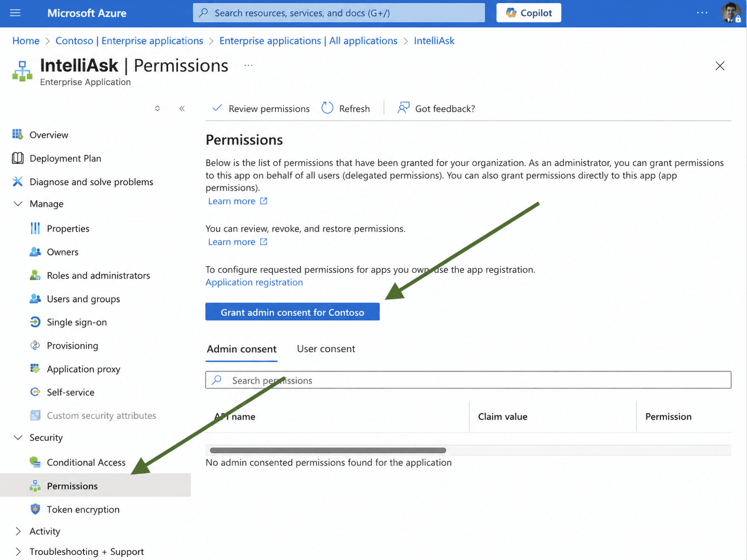
Task: Open the header more options ellipsis
Action: [702, 13]
